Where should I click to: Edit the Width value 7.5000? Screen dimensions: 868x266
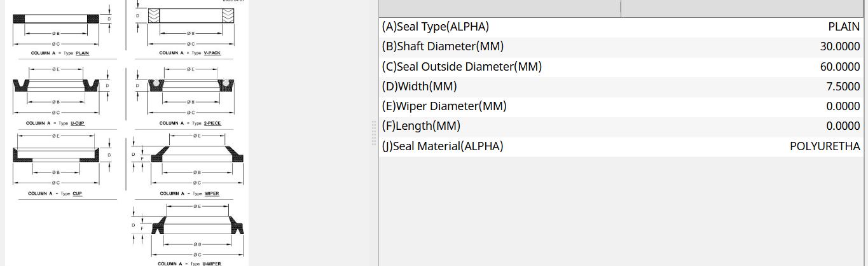(x=843, y=87)
